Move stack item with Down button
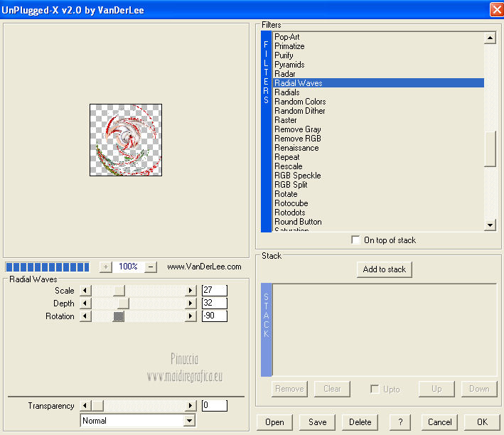Image resolution: width=504 pixels, height=435 pixels. [479, 389]
